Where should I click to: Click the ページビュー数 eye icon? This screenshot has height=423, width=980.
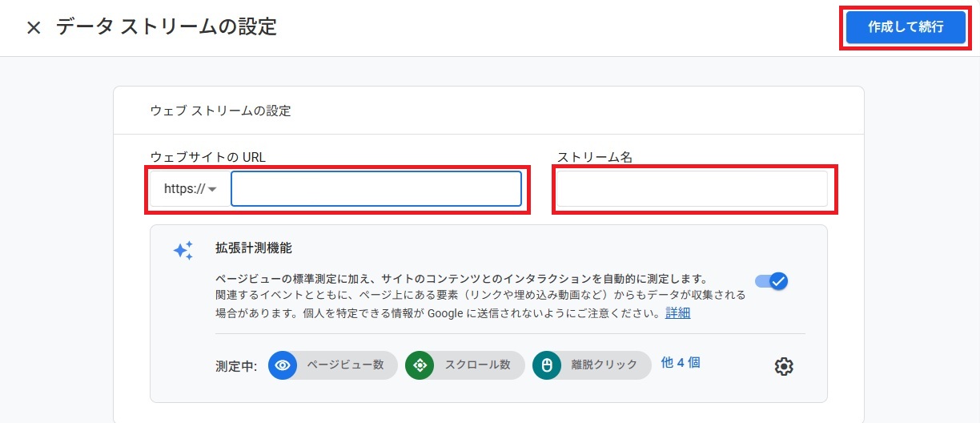[282, 365]
